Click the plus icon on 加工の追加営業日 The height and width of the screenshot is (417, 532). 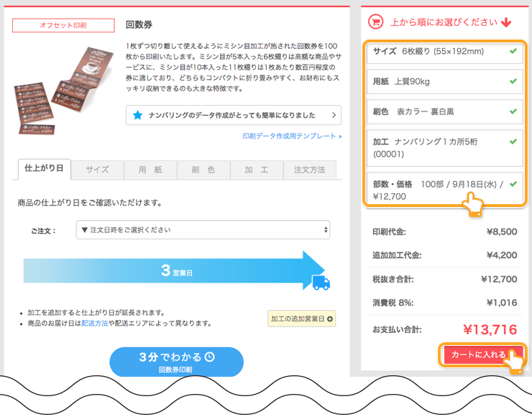click(329, 319)
